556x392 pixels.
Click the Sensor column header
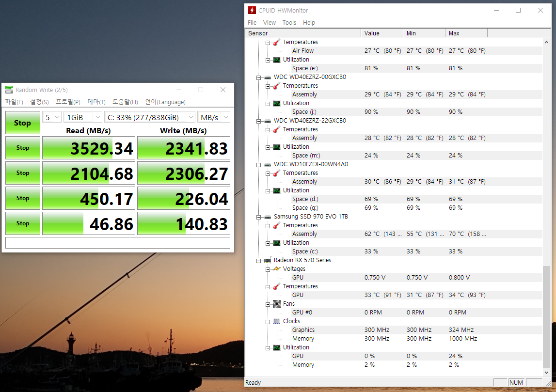pyautogui.click(x=303, y=33)
